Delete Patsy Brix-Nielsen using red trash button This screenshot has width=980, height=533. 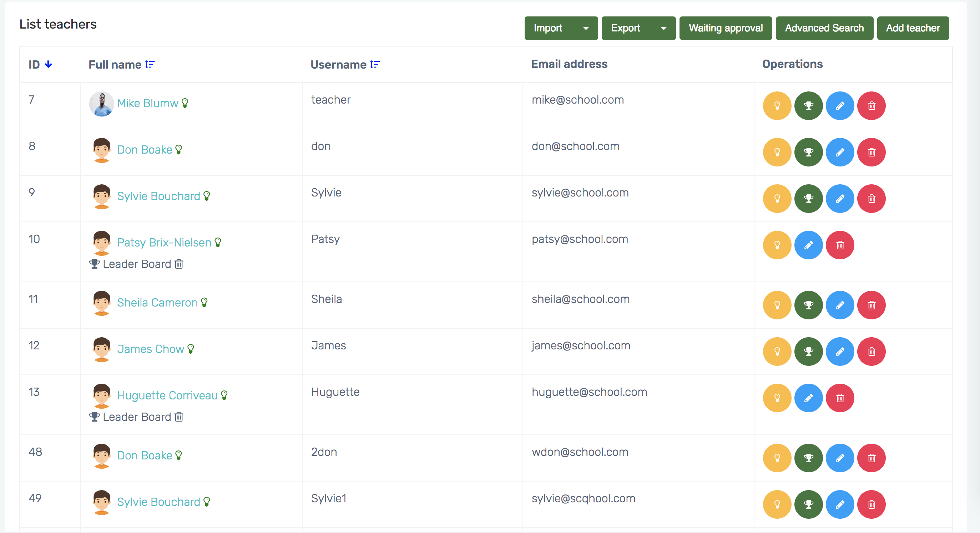pos(840,245)
